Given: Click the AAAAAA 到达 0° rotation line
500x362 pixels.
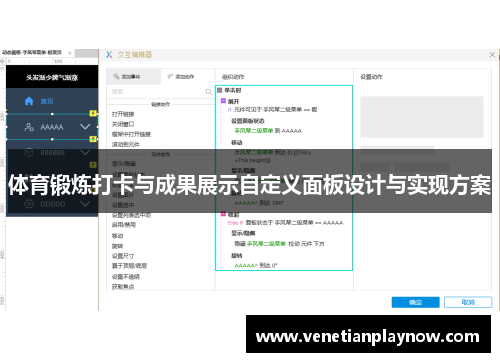Looking at the screenshot, I should [x=256, y=265].
